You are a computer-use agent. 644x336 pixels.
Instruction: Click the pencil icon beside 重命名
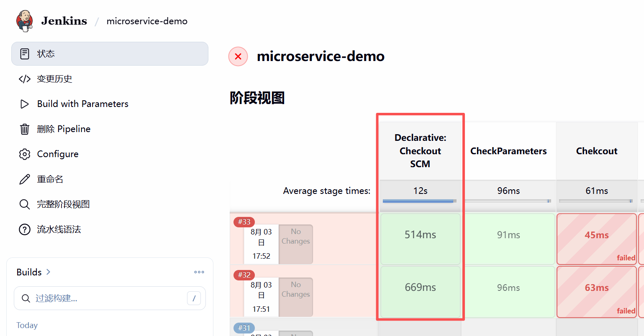25,179
